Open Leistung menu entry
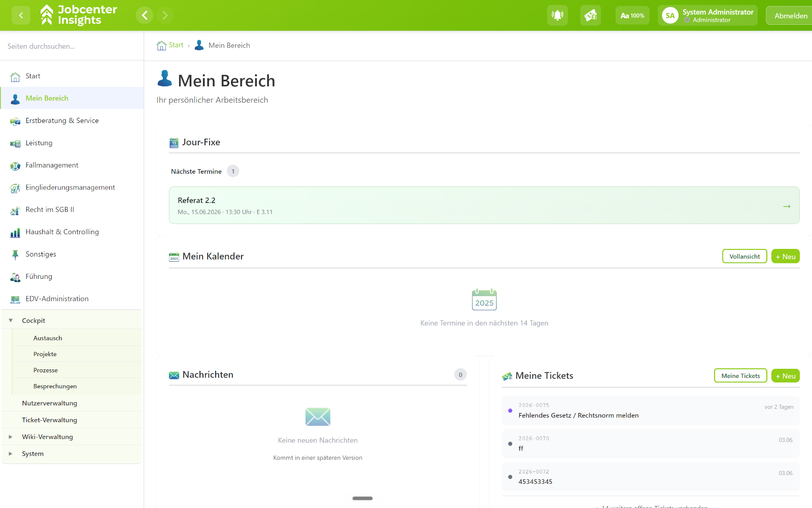The image size is (812, 508). [39, 143]
